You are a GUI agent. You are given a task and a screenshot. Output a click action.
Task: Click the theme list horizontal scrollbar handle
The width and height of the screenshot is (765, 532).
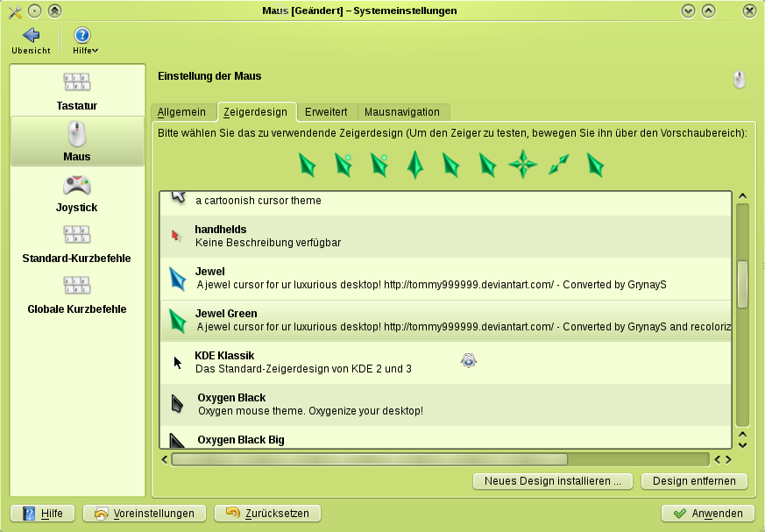coord(370,459)
